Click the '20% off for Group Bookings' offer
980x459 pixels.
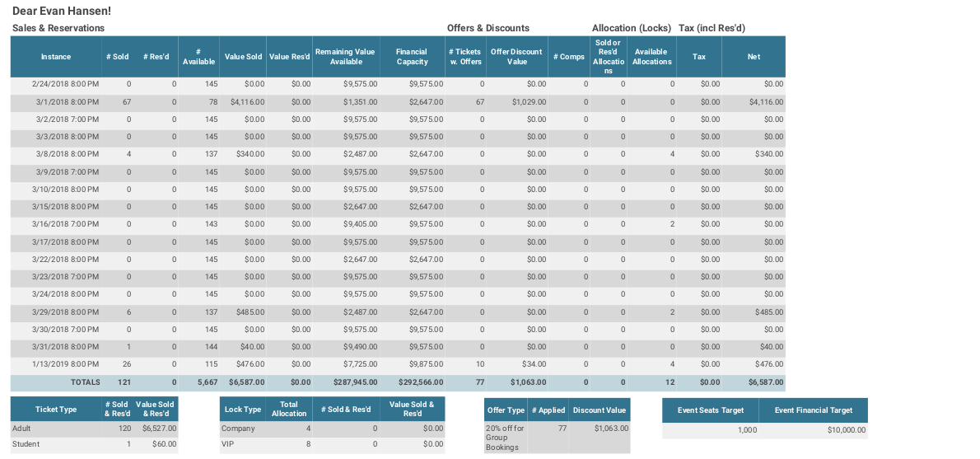click(505, 438)
